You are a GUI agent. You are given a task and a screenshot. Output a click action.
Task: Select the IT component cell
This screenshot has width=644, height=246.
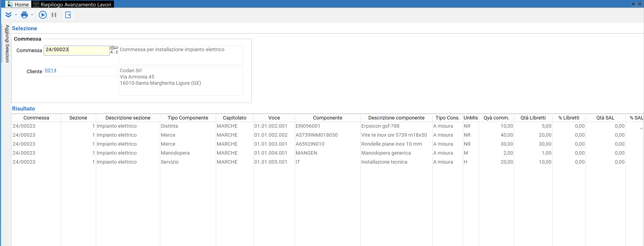tap(327, 162)
